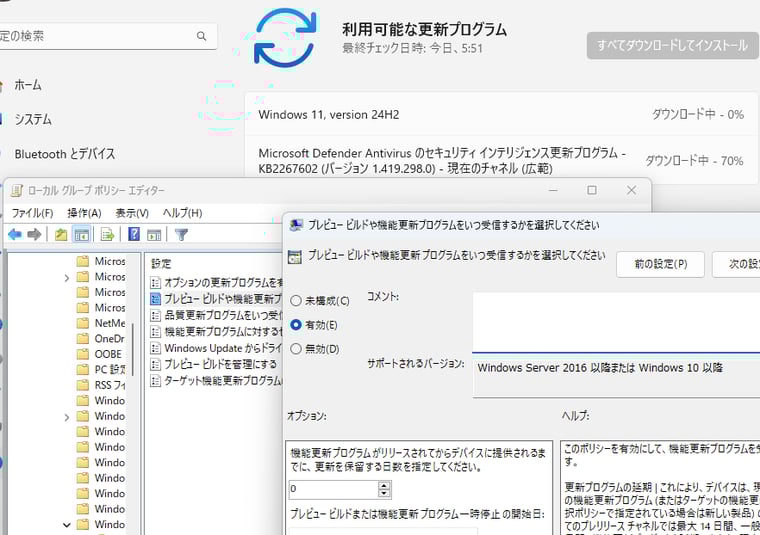Click the Windows Update sync arrows icon
The height and width of the screenshot is (535, 760).
point(285,37)
